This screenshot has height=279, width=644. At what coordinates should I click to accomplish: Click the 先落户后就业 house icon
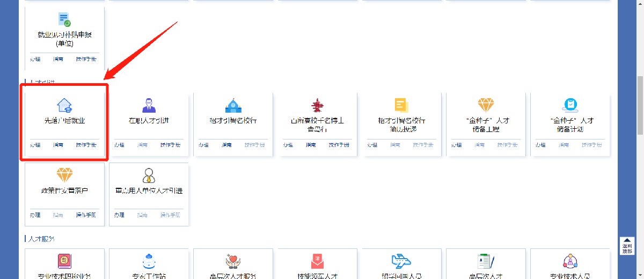click(x=65, y=105)
